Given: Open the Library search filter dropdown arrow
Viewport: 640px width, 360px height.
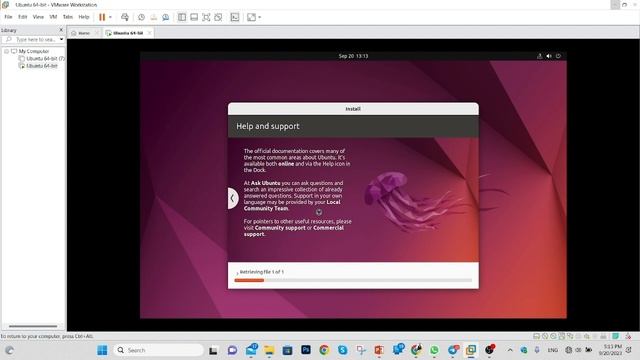Looking at the screenshot, I should pos(62,40).
